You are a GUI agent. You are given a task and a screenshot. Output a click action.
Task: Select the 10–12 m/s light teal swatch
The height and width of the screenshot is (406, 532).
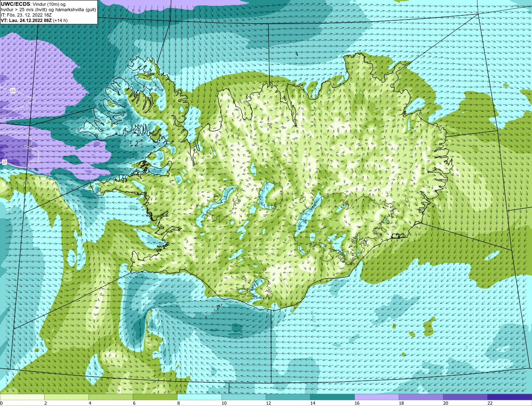tap(244, 397)
